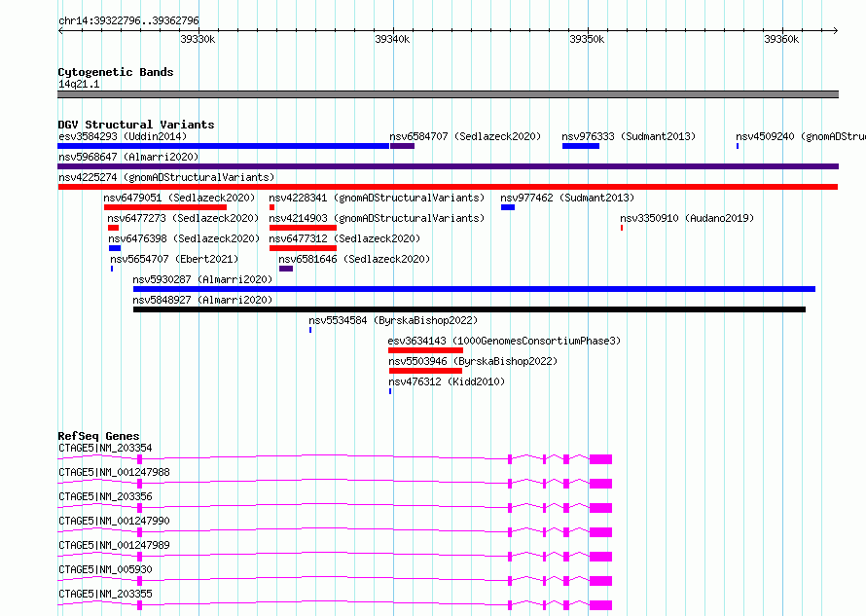
Task: Open nsv6477273 (Sedlazeck2020) label
Action: pos(183,218)
